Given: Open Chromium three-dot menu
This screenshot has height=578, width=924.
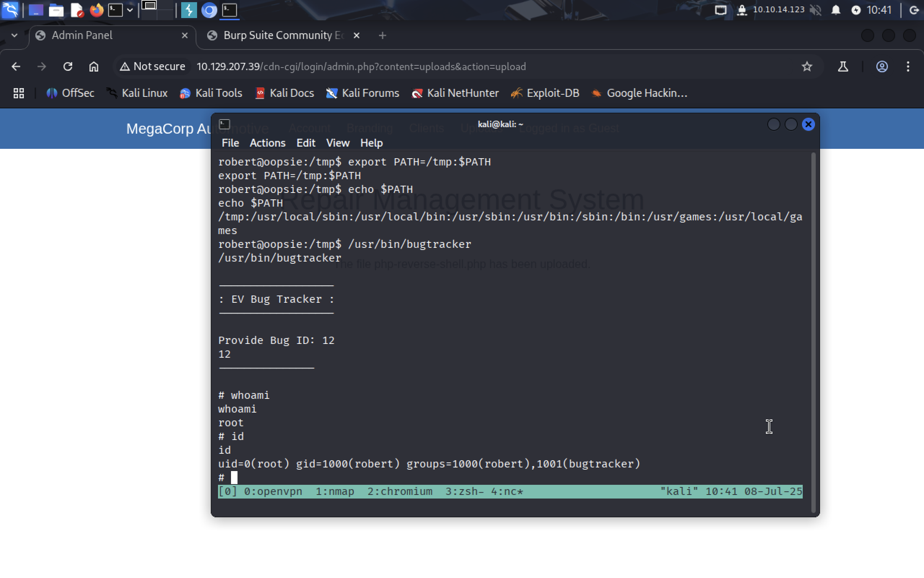Looking at the screenshot, I should click(908, 66).
